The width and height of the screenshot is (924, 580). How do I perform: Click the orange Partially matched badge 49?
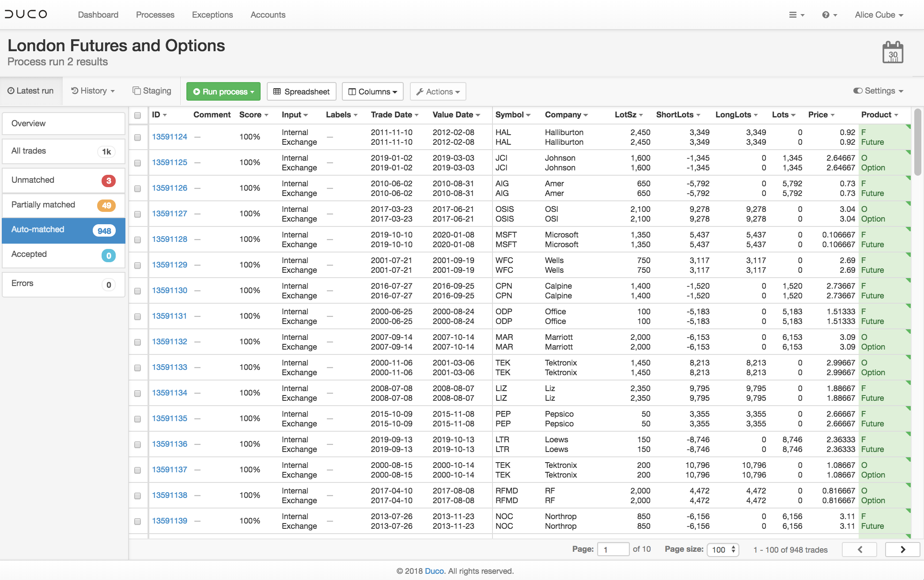[106, 205]
